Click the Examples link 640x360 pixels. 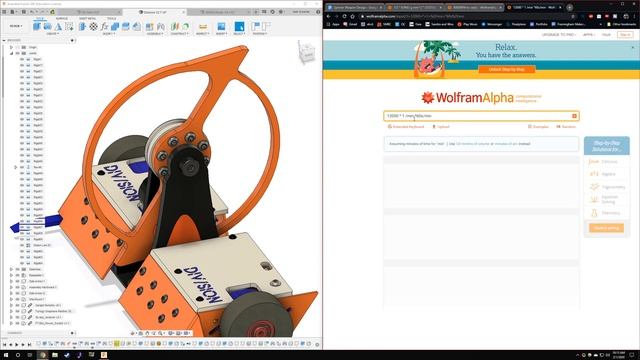tap(538, 127)
